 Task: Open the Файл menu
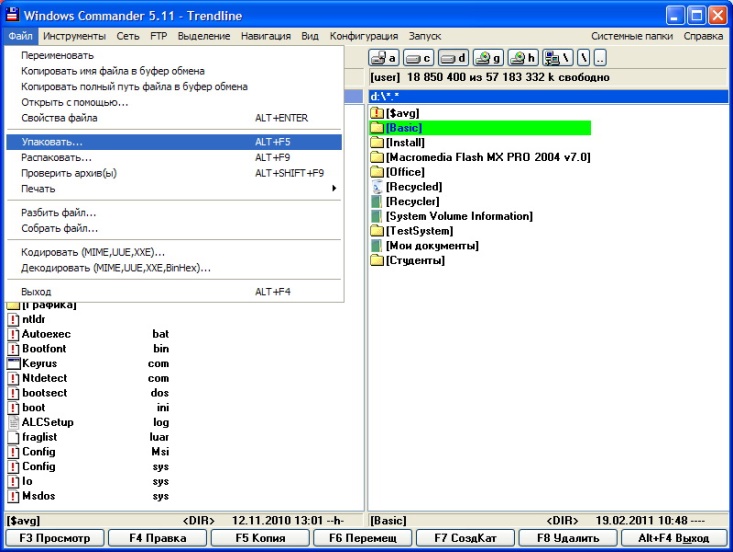21,36
